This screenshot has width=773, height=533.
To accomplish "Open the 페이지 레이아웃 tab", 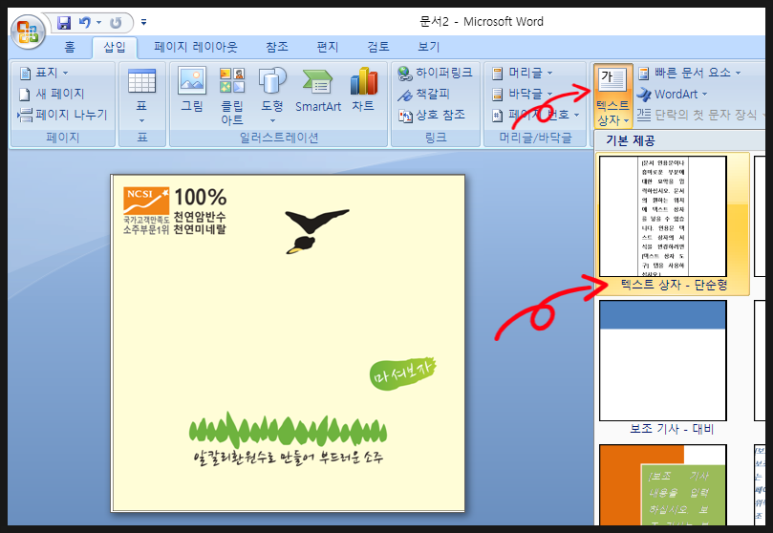I will pyautogui.click(x=196, y=47).
